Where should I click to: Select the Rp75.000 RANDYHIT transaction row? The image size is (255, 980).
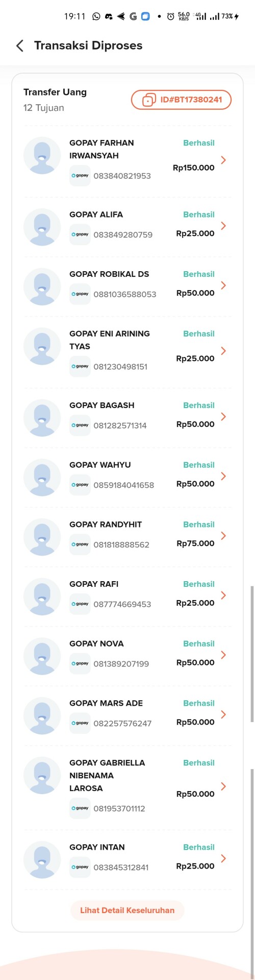pos(127,536)
